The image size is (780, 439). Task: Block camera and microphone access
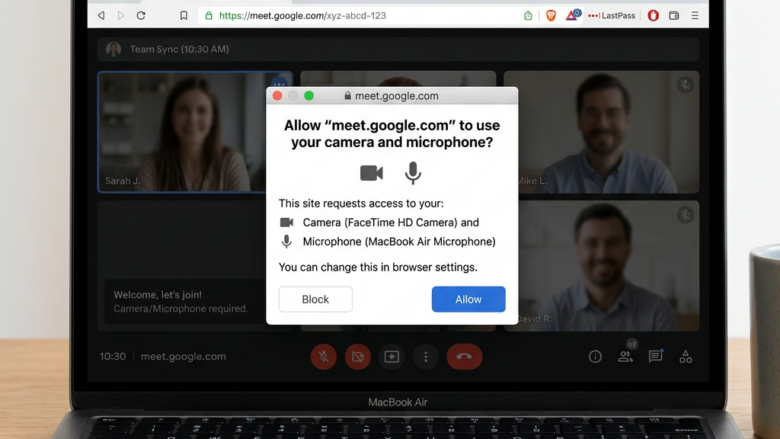(x=315, y=299)
